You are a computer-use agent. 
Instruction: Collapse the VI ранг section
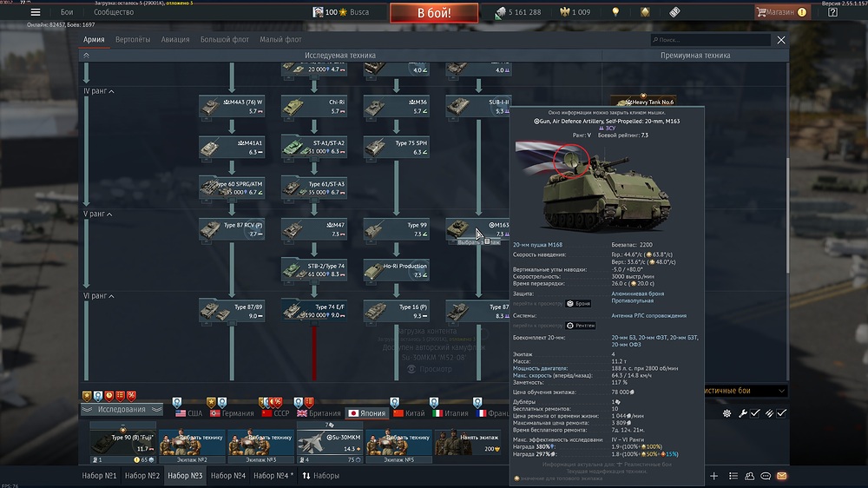point(99,296)
